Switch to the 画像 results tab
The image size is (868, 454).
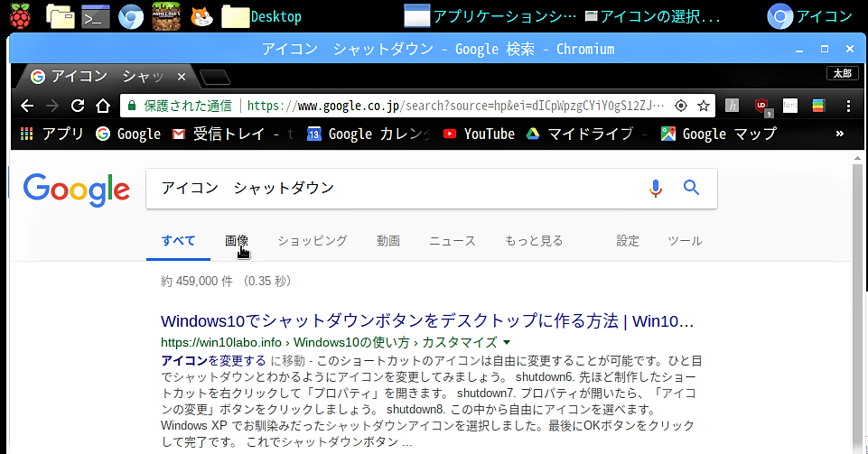237,241
